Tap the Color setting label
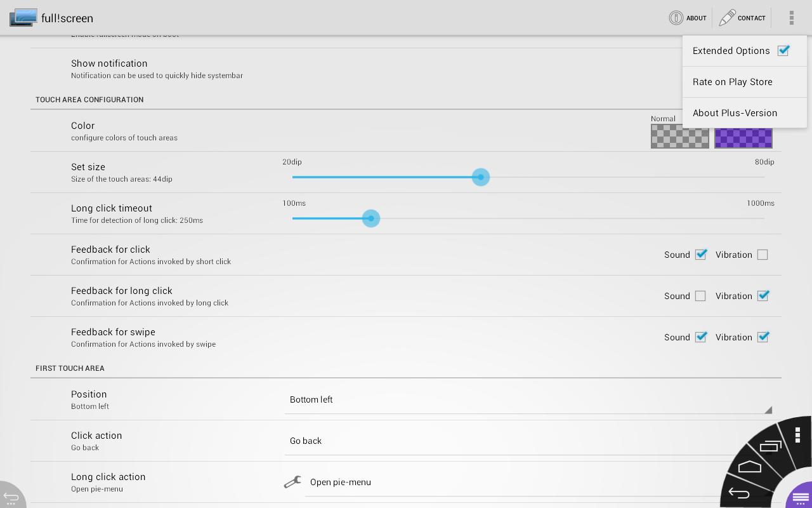Screen dimensions: 812x508 point(82,126)
